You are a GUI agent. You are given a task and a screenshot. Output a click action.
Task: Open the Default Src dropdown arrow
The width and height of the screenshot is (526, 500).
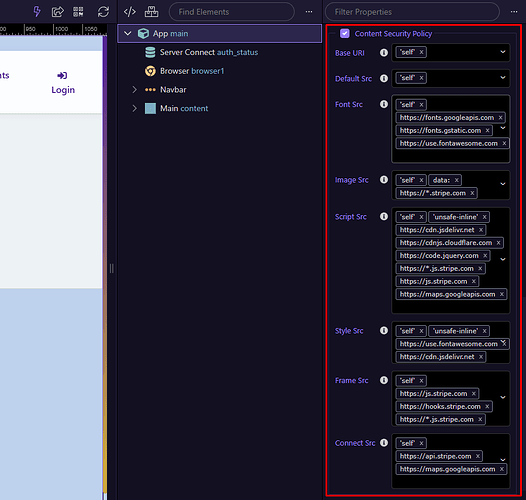(503, 78)
